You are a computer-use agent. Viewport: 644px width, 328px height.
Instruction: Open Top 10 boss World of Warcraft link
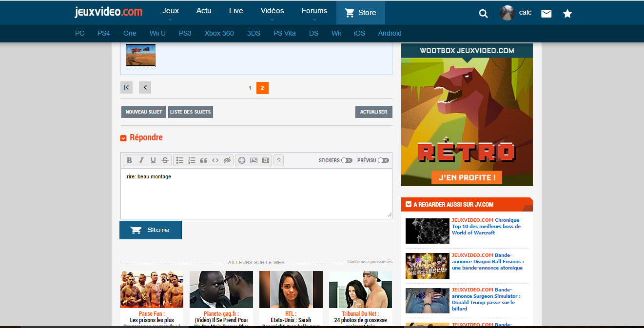[x=486, y=226]
